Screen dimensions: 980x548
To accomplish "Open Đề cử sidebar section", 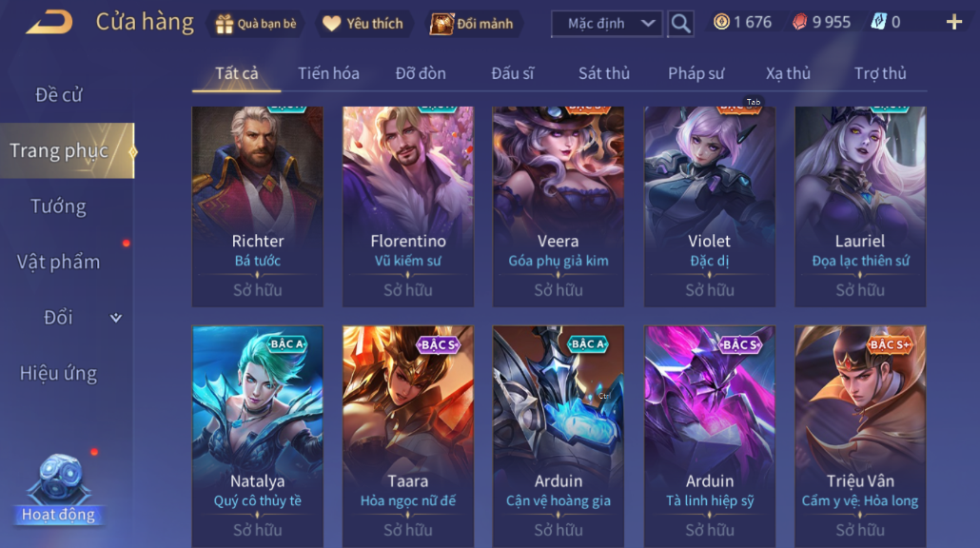I will click(58, 95).
